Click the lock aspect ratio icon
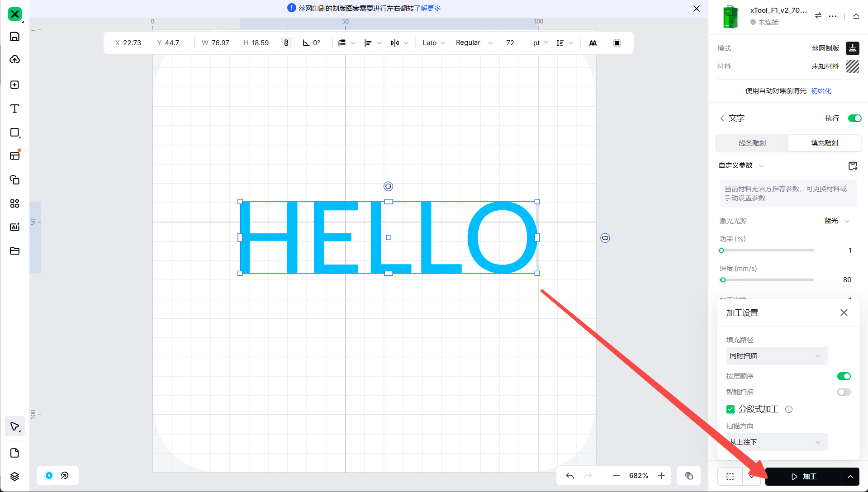This screenshot has width=868, height=492. (286, 43)
